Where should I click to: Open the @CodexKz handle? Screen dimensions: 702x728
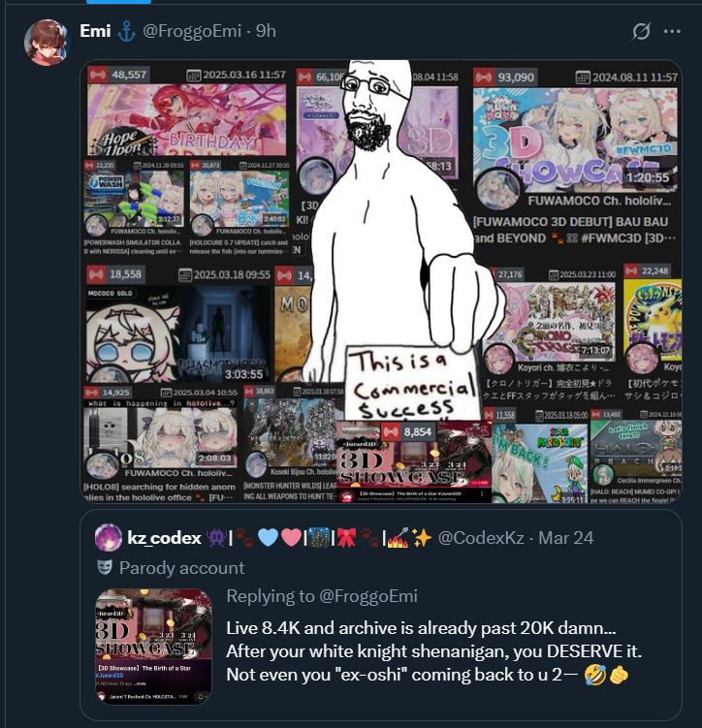tap(481, 538)
